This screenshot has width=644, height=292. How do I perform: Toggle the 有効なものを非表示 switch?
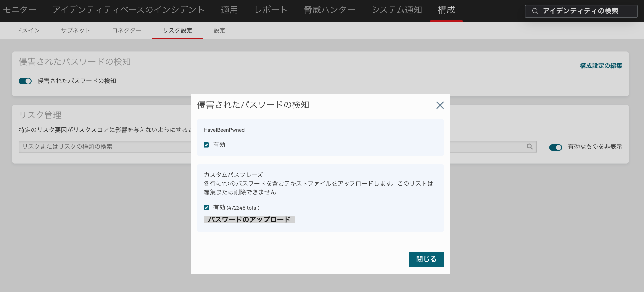pyautogui.click(x=555, y=147)
